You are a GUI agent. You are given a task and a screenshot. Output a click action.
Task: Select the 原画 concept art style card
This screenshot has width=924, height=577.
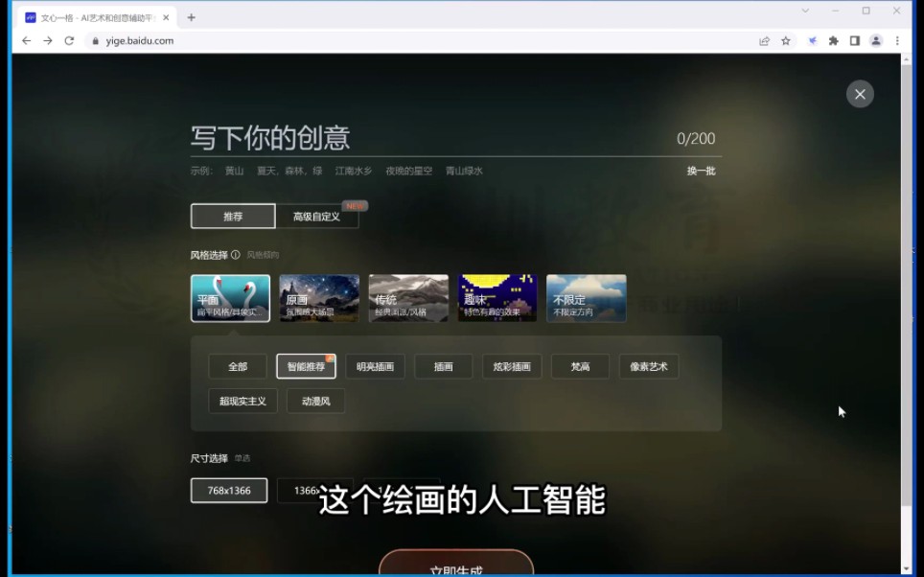click(319, 297)
